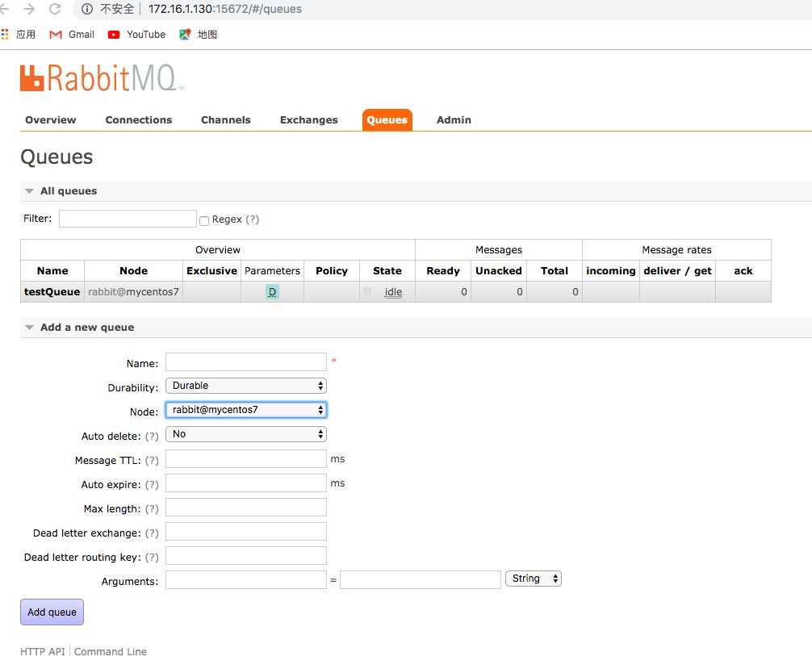Click the Regex help (?) link
Viewport: 812px width, 656px height.
click(252, 219)
